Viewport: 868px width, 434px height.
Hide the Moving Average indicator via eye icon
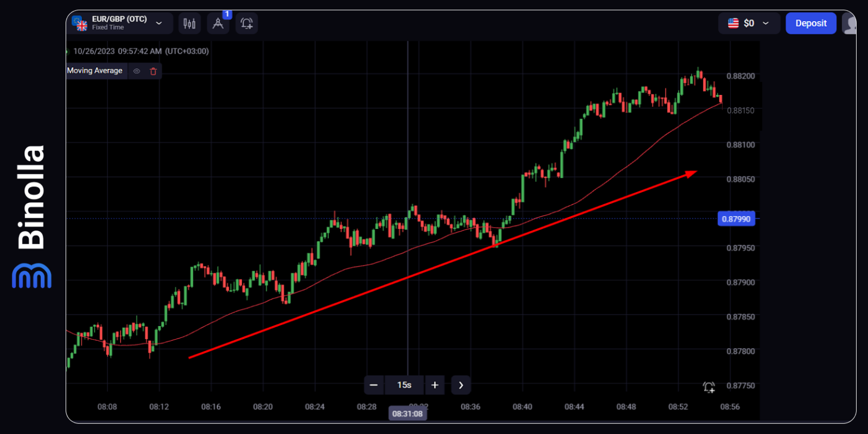click(136, 71)
